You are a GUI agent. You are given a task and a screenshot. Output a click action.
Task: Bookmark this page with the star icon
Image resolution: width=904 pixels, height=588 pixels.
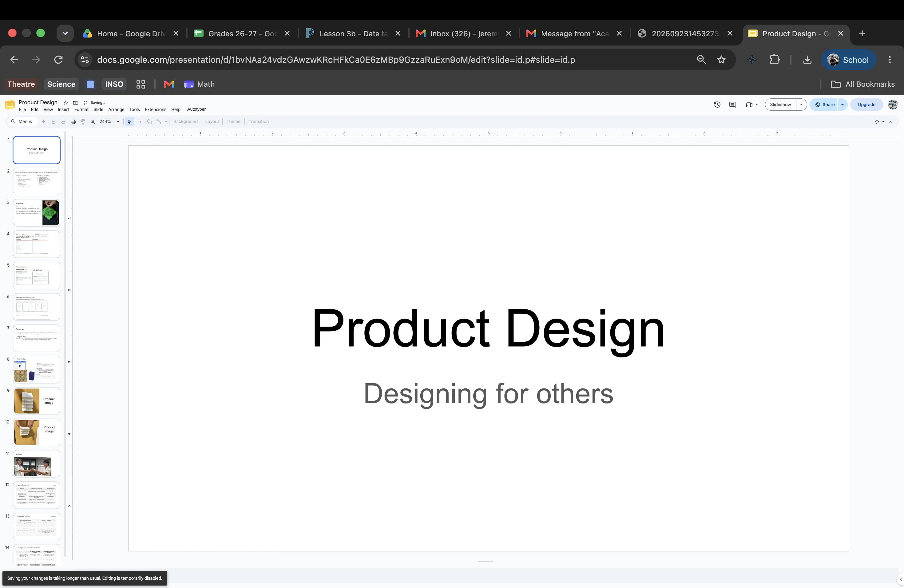point(721,60)
